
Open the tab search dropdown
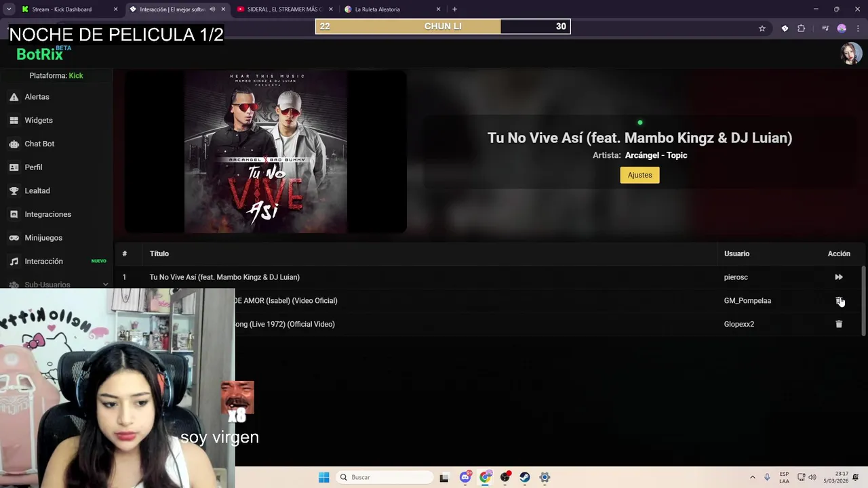click(8, 9)
